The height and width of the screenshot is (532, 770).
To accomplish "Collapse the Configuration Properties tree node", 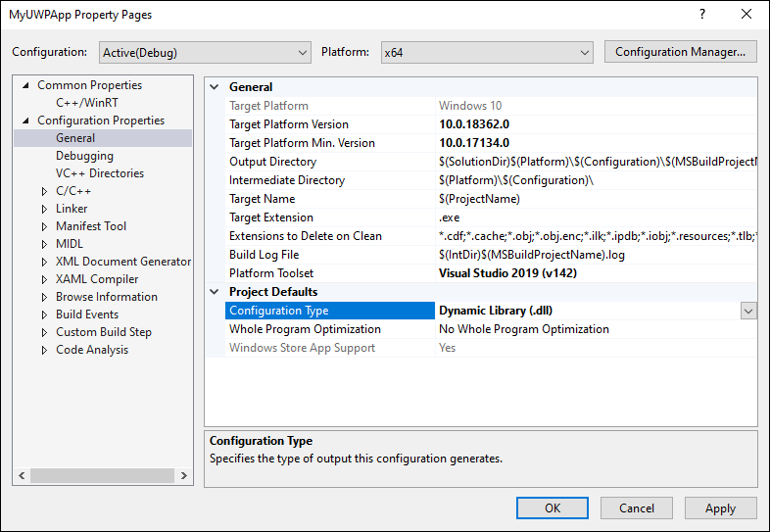I will coord(26,121).
